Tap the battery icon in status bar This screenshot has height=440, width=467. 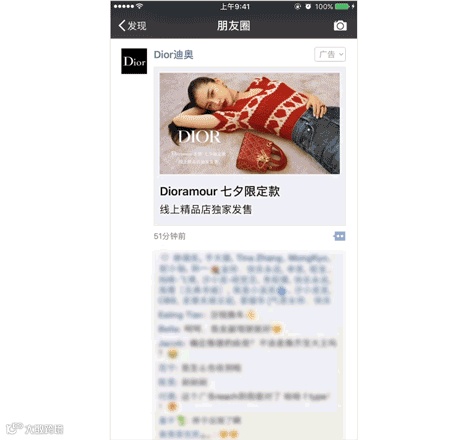(x=342, y=6)
